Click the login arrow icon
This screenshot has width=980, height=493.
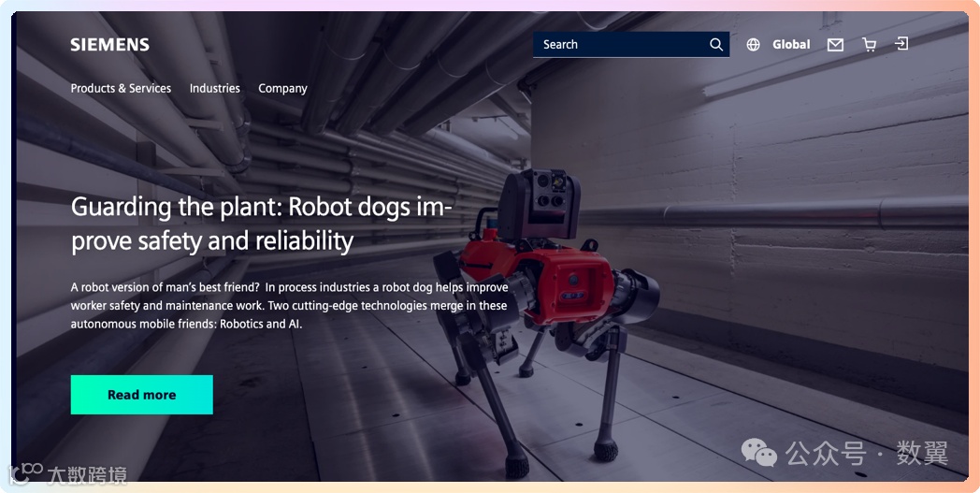click(901, 43)
